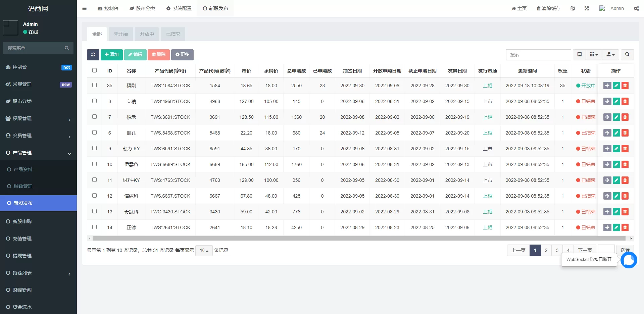The height and width of the screenshot is (314, 644).
Task: Check the box for row ID 13
Action: pos(94,211)
